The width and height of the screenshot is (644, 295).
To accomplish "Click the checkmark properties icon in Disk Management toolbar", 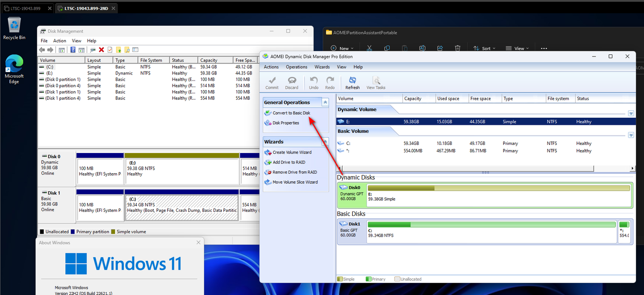I will (110, 50).
